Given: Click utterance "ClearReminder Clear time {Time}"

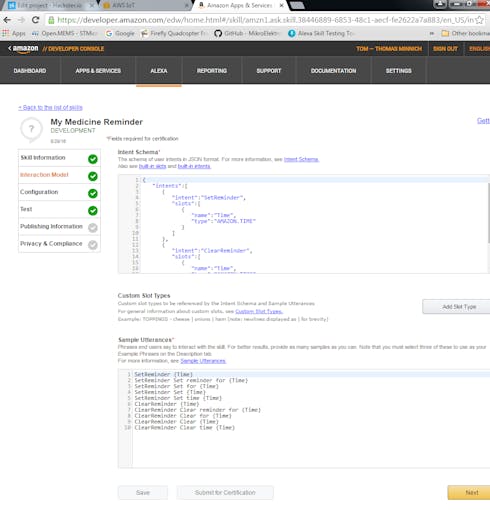Looking at the screenshot, I should click(x=185, y=428).
